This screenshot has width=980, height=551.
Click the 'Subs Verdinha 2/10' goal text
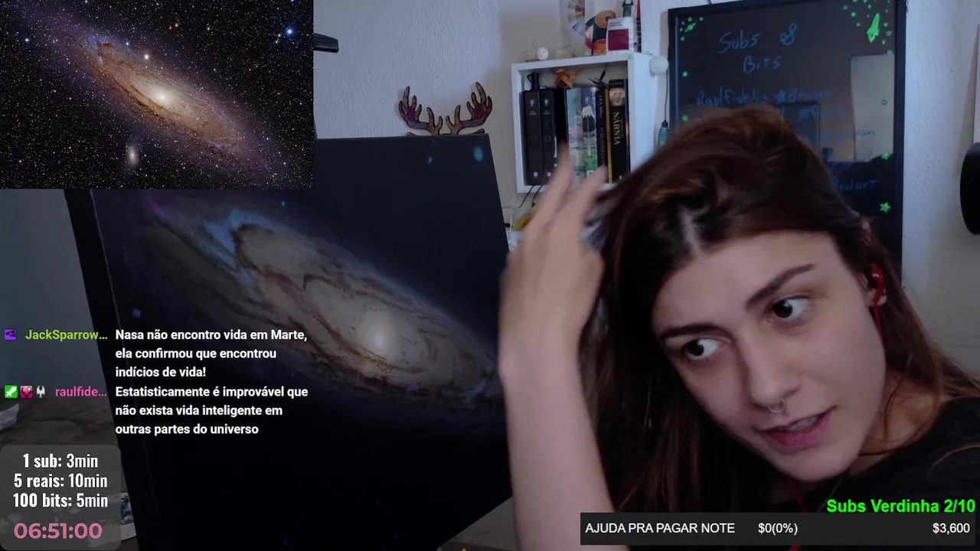pyautogui.click(x=901, y=506)
